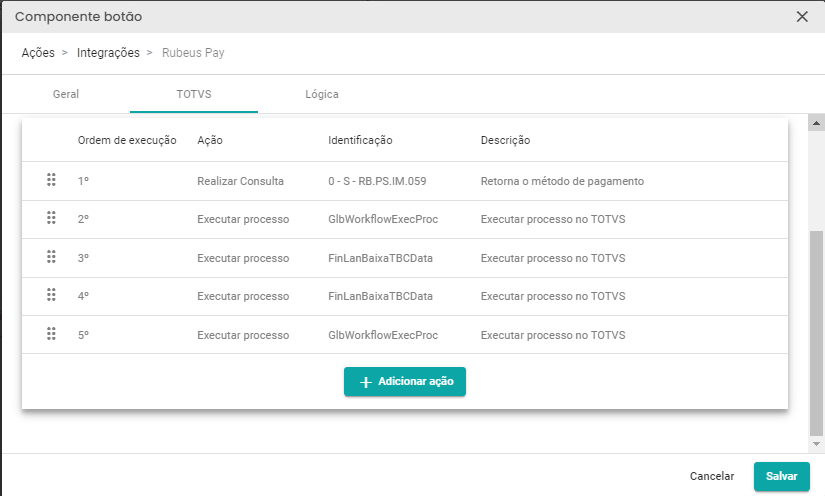Click FinLanBaixaTBCData in 3º row
Image resolution: width=825 pixels, height=496 pixels.
[380, 258]
